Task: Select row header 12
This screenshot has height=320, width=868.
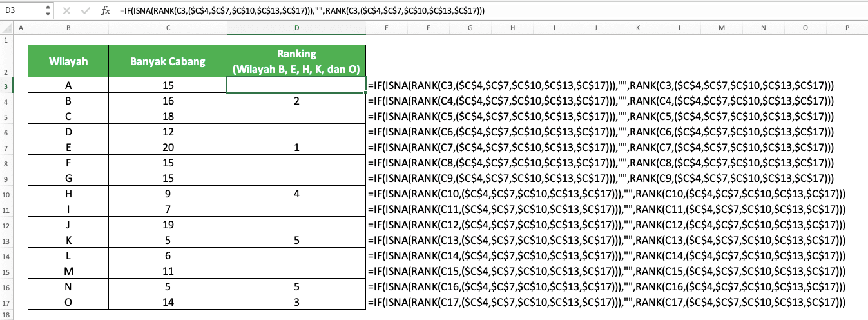Action: 6,225
